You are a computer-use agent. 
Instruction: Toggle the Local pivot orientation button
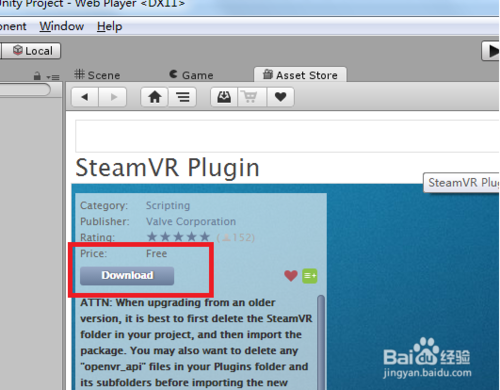point(32,51)
